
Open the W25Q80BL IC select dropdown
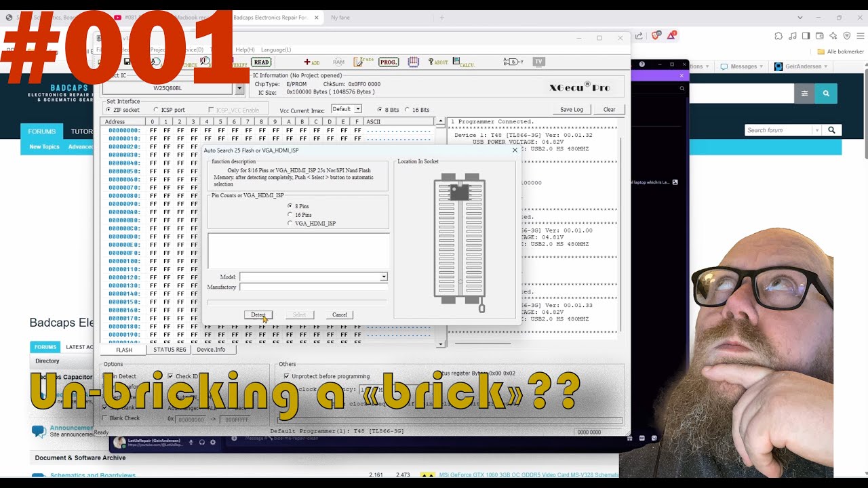click(239, 88)
